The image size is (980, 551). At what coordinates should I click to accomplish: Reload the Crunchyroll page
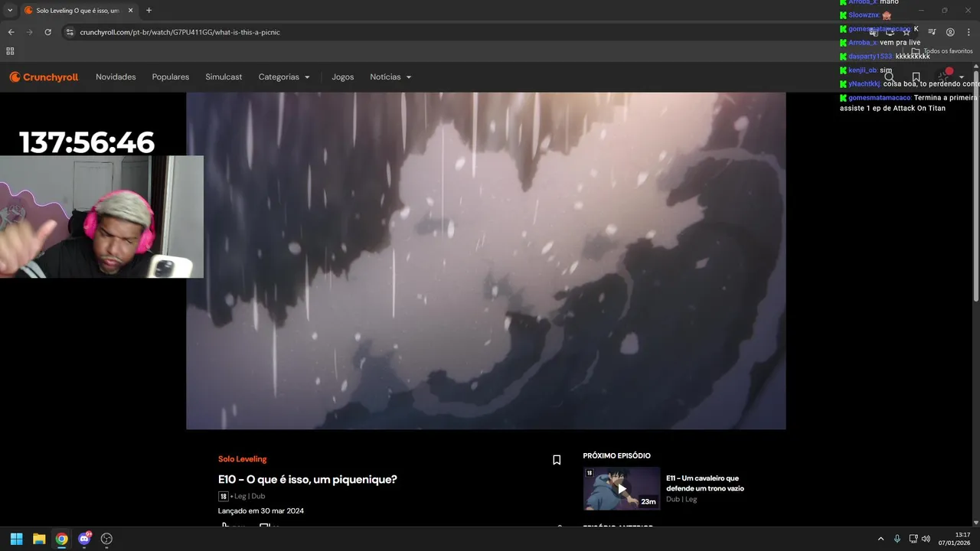47,32
